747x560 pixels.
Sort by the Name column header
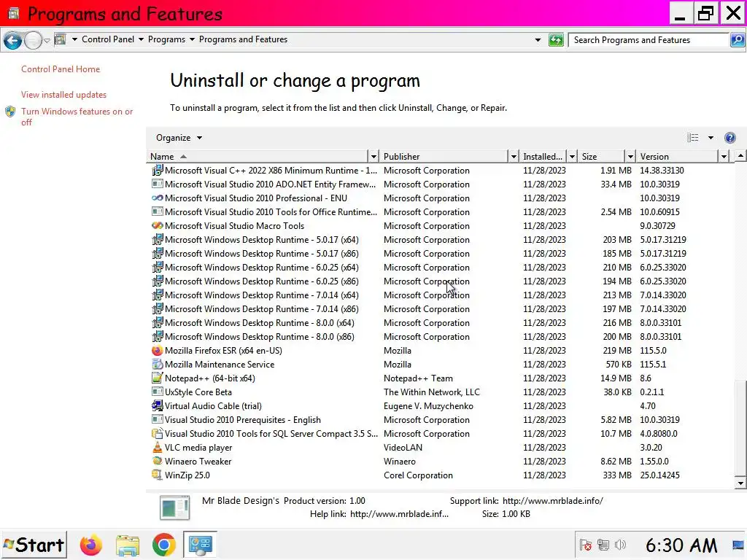tap(258, 156)
